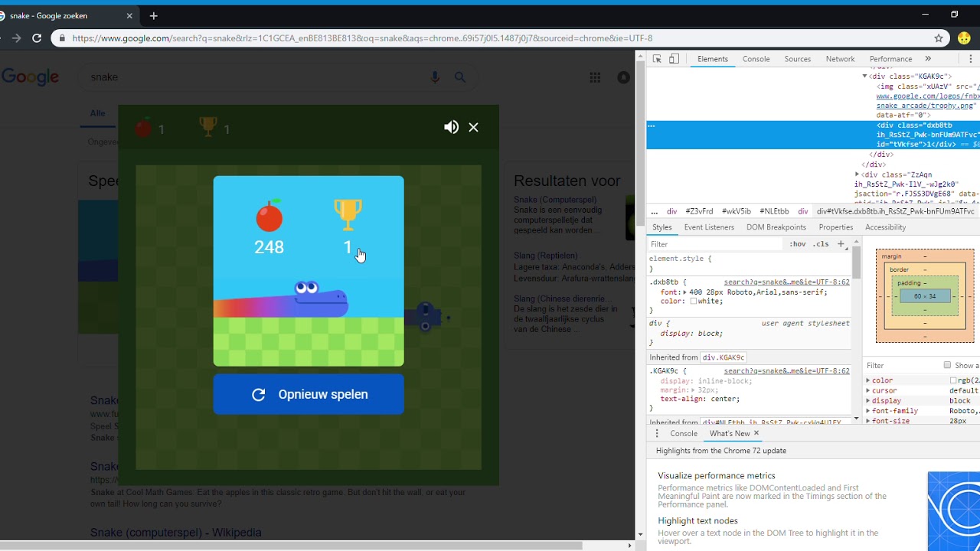Select the DOM Breakpoints tab
Viewport: 980px width, 551px height.
[x=776, y=227]
